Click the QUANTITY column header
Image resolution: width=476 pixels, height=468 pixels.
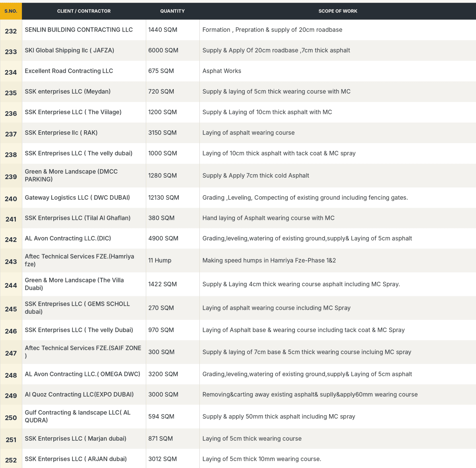point(172,11)
